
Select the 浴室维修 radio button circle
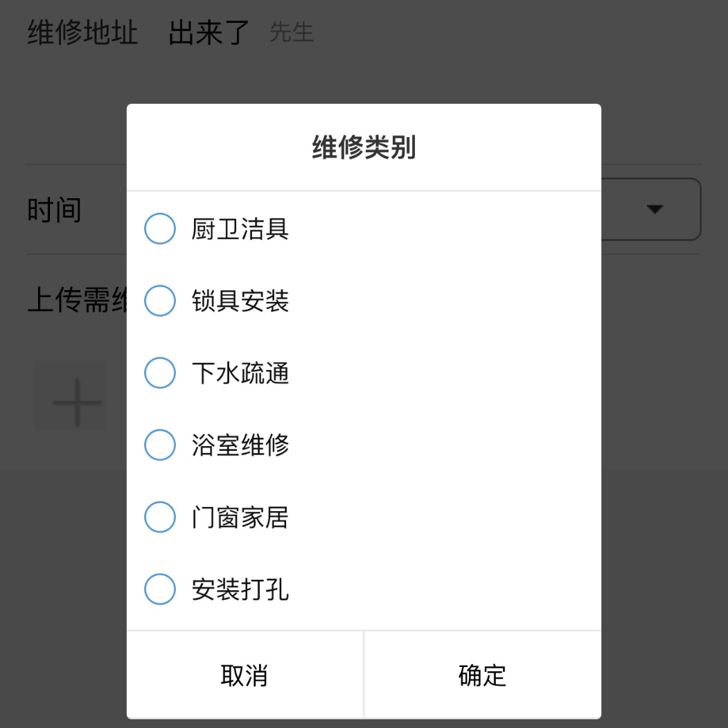[x=159, y=445]
